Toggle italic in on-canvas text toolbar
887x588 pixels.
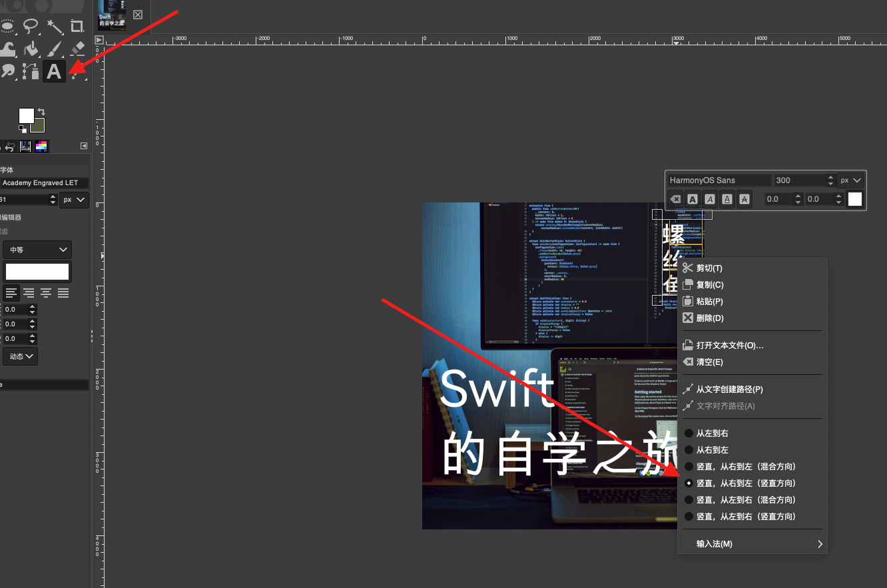point(710,199)
